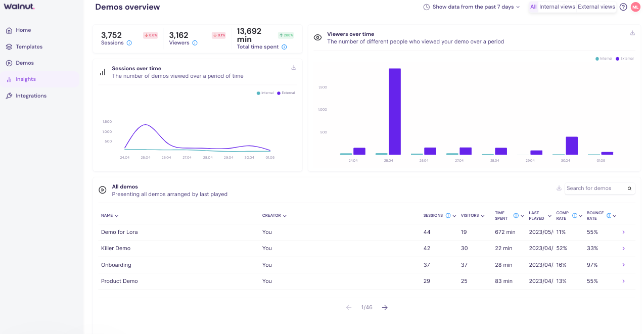
Task: Click the info icon beside Sessions stat
Action: 129,43
